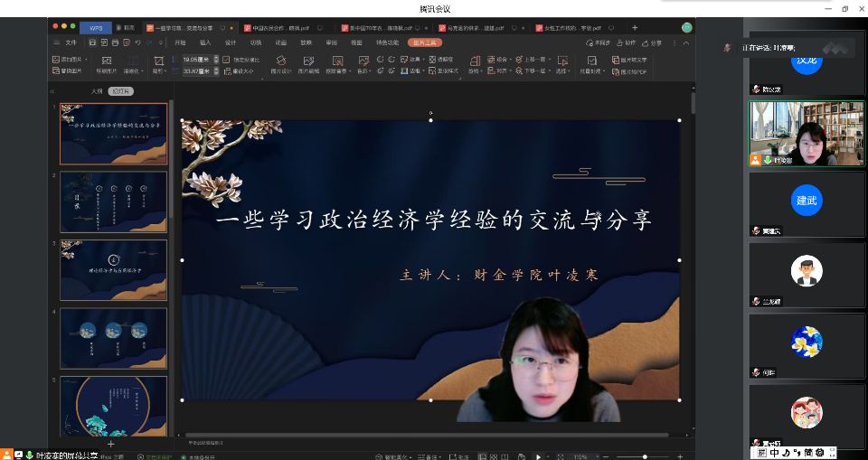Screen dimensions: 868x460
Task: Click the undo arrow icon
Action: (x=137, y=42)
